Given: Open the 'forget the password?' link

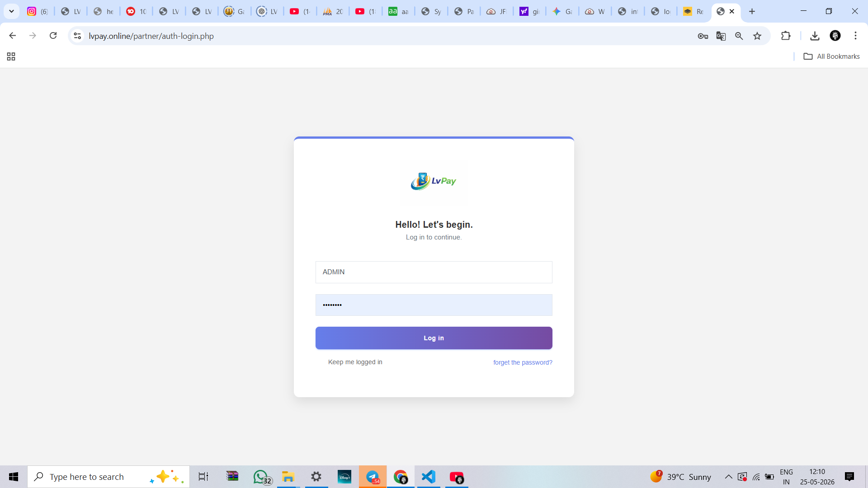Looking at the screenshot, I should [x=523, y=362].
